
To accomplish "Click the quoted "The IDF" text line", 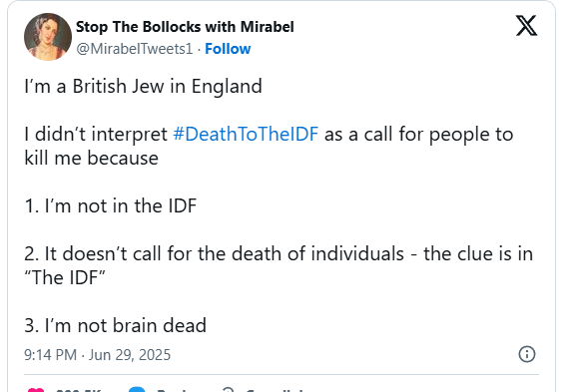I will (x=65, y=277).
